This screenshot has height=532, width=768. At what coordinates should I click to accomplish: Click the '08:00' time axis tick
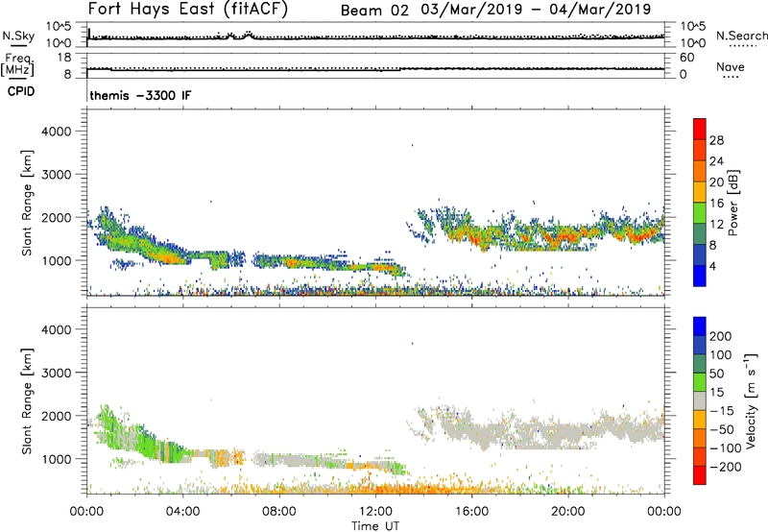278,512
